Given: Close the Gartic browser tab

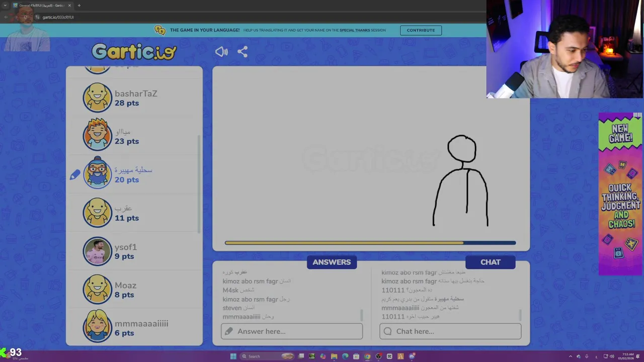Looking at the screenshot, I should 69,6.
